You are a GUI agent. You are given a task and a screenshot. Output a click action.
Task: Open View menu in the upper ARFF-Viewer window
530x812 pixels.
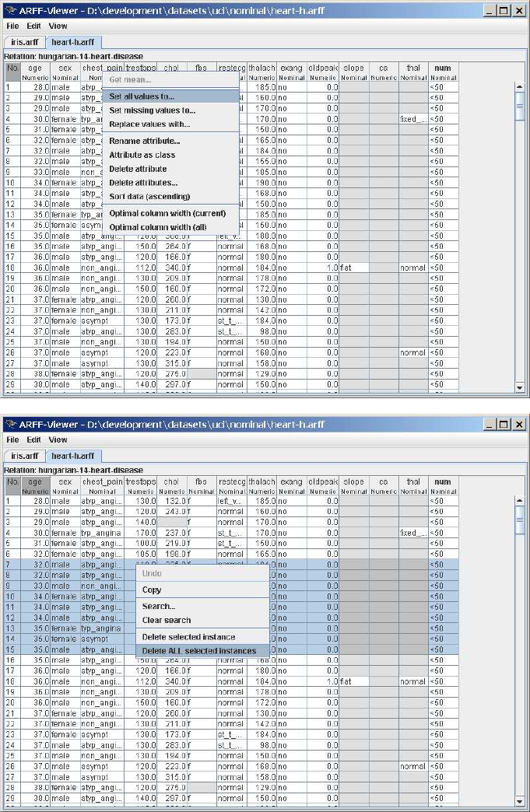58,26
